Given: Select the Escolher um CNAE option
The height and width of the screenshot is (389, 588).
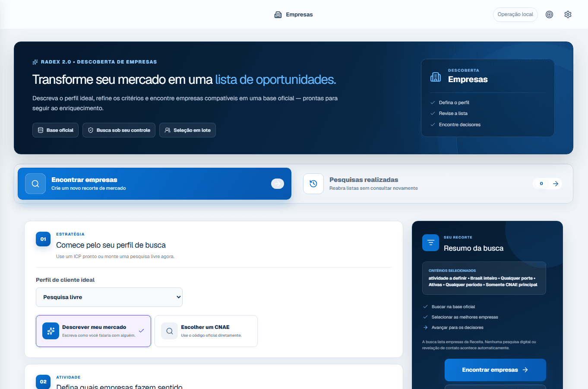Looking at the screenshot, I should 206,331.
